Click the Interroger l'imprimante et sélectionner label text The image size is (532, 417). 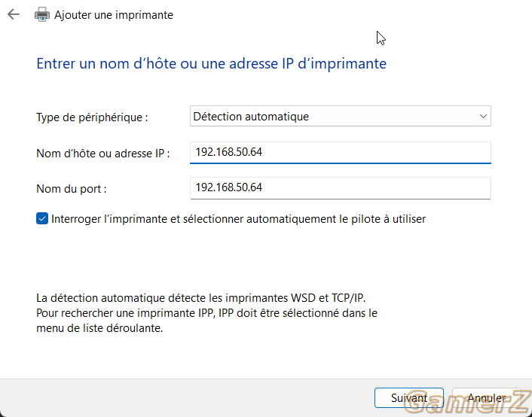coord(239,219)
